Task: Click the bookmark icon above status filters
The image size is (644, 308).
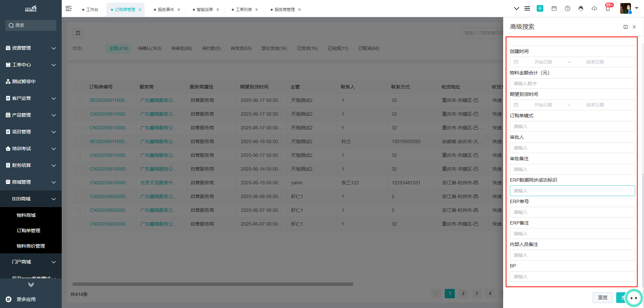Action: [x=78, y=33]
